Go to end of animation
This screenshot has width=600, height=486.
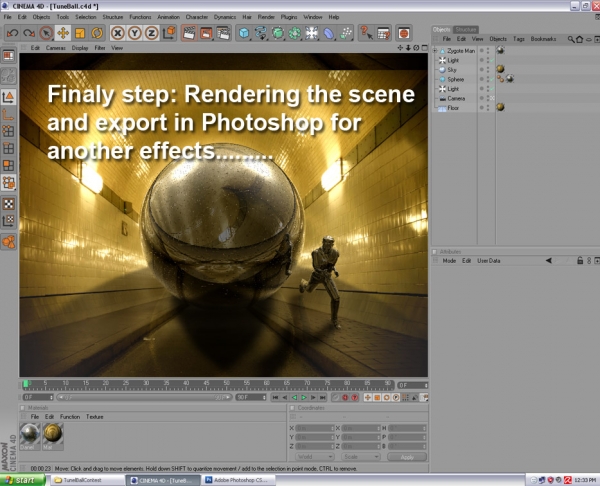point(323,398)
